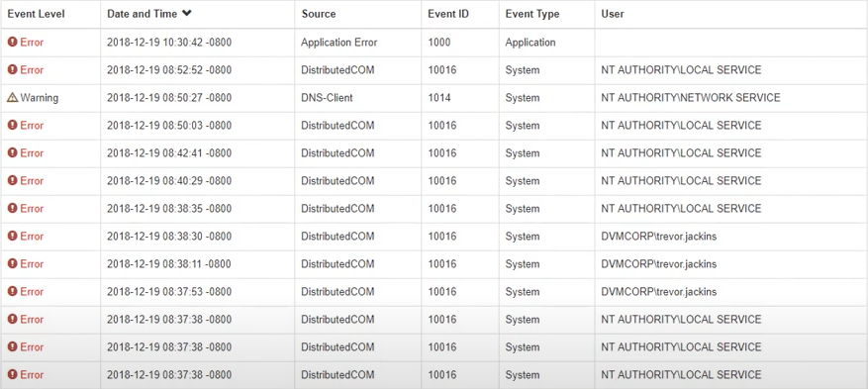Select timestamp '2018-12-19 08:42:41 -0800'
Image resolution: width=868 pixels, height=389 pixels.
click(169, 153)
